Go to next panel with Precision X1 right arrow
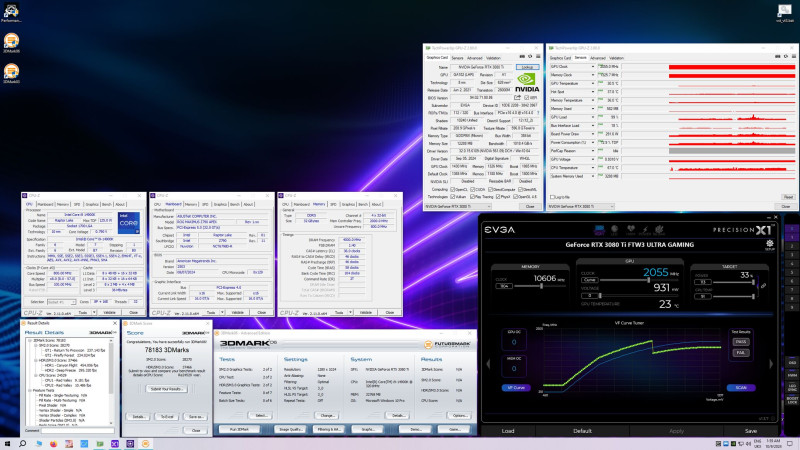The width and height of the screenshot is (800, 450). (771, 364)
